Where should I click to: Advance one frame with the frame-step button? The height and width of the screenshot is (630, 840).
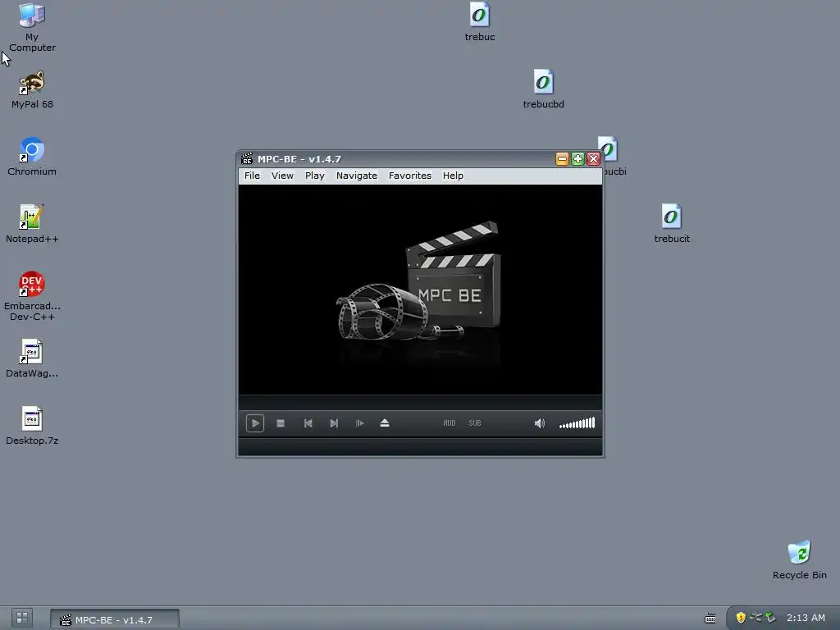359,423
